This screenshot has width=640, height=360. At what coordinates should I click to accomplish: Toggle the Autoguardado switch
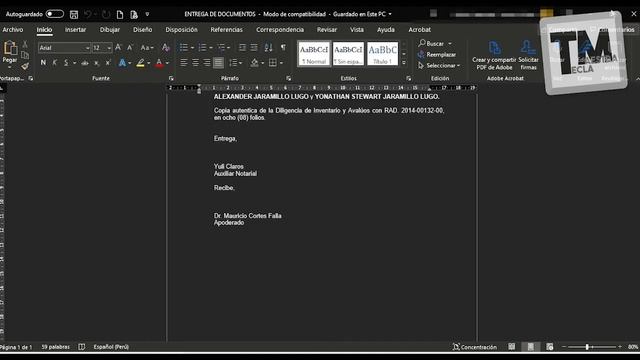tap(55, 14)
